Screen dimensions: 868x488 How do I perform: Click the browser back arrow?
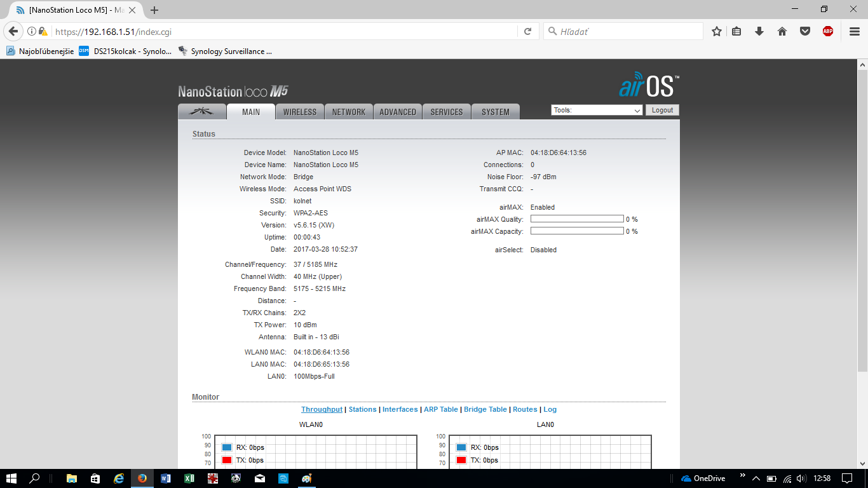click(x=13, y=31)
